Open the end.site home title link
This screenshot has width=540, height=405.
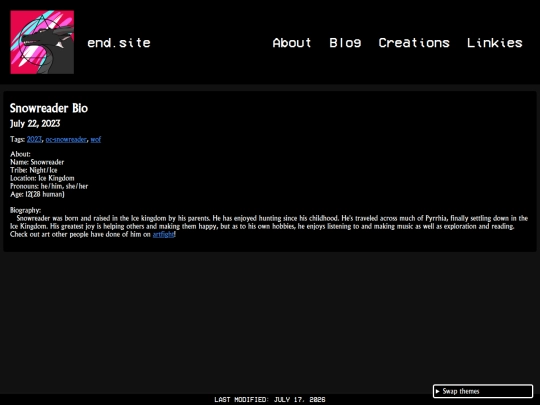pos(119,43)
